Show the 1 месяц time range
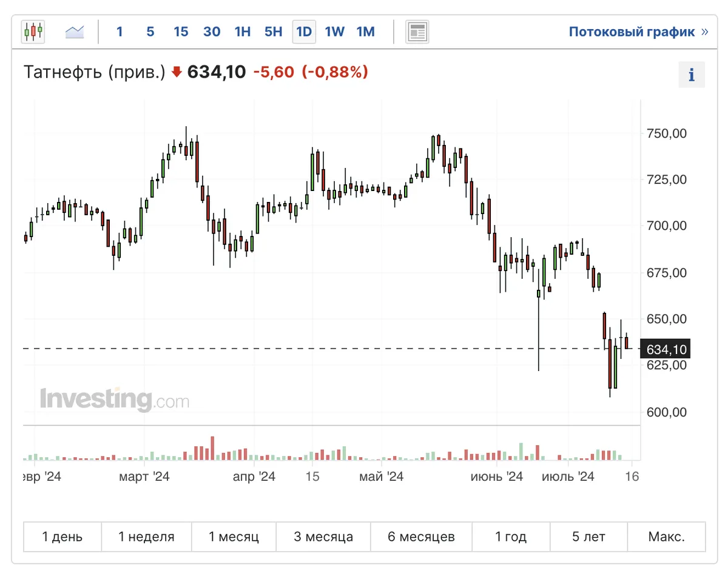 click(x=234, y=537)
